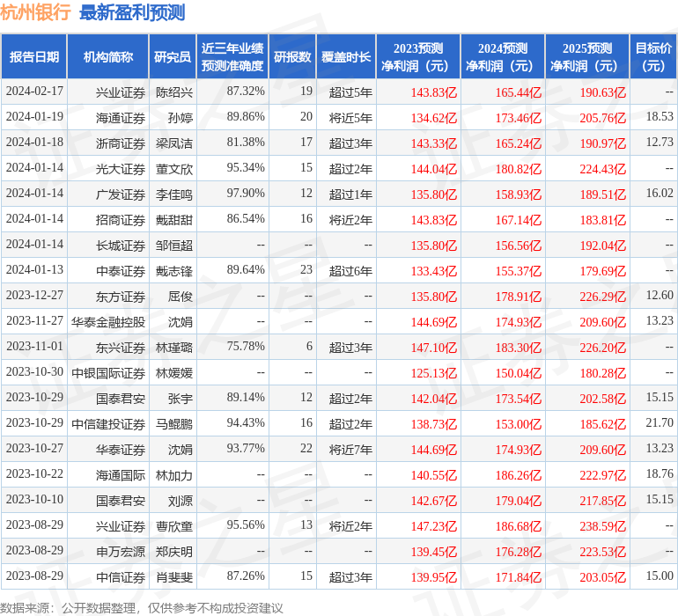Click institution 中信证券
The height and width of the screenshot is (616, 678).
coord(121,576)
